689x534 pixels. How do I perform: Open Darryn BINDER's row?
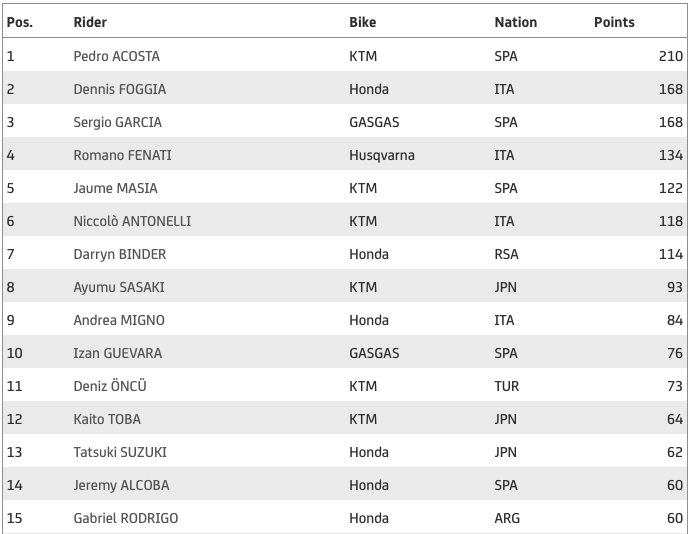coord(120,254)
